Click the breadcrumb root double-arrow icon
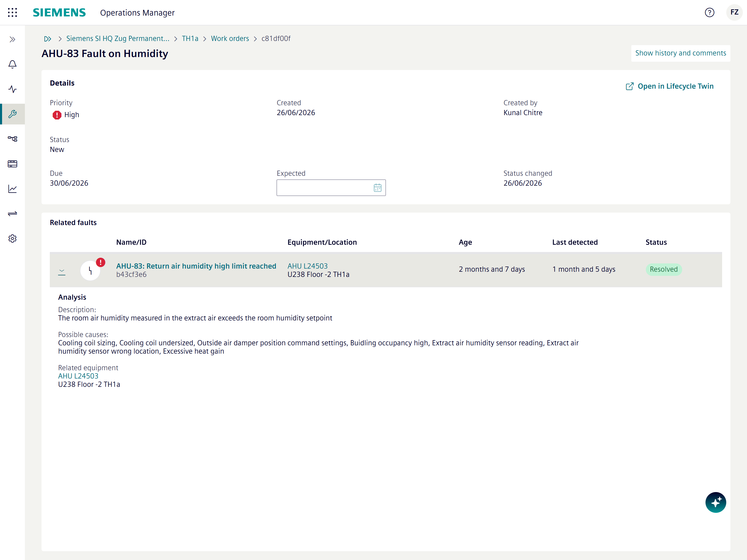Screen dimensions: 747x560 click(x=48, y=39)
